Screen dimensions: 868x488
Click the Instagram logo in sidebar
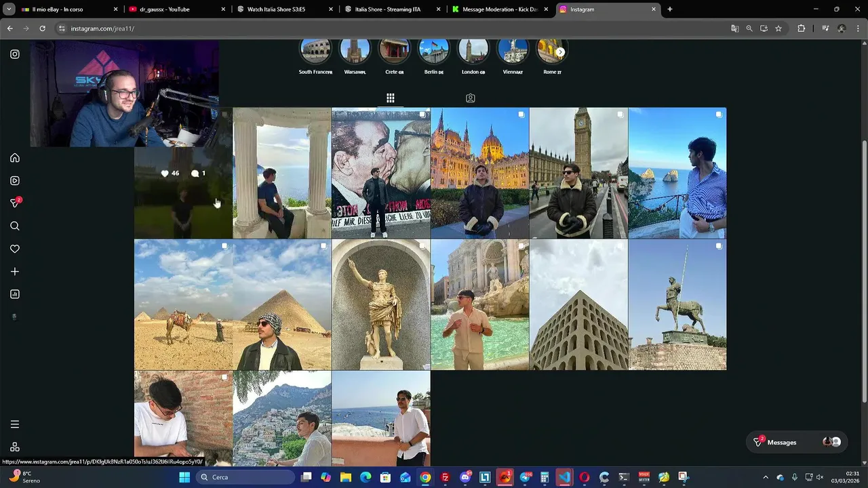pos(15,54)
